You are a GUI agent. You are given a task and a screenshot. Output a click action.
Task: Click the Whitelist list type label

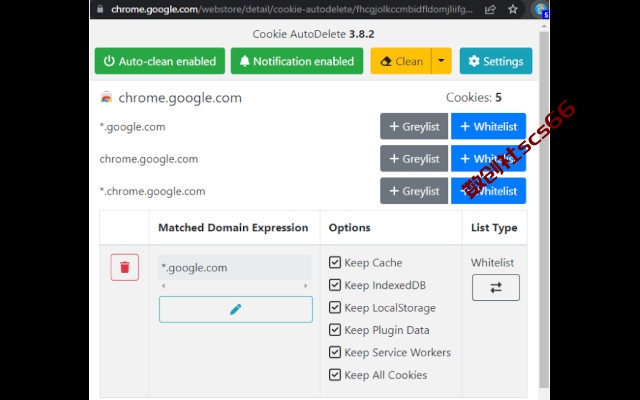coord(492,262)
